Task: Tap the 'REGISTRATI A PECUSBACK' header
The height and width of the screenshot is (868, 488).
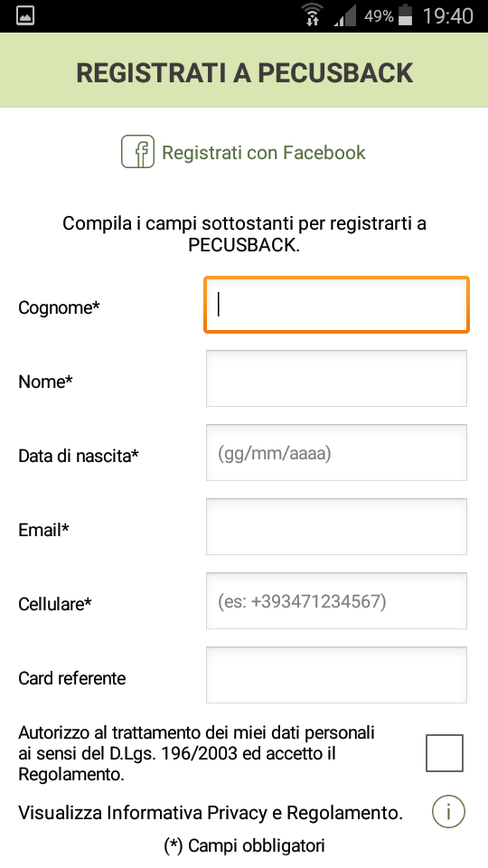Action: pos(244,72)
